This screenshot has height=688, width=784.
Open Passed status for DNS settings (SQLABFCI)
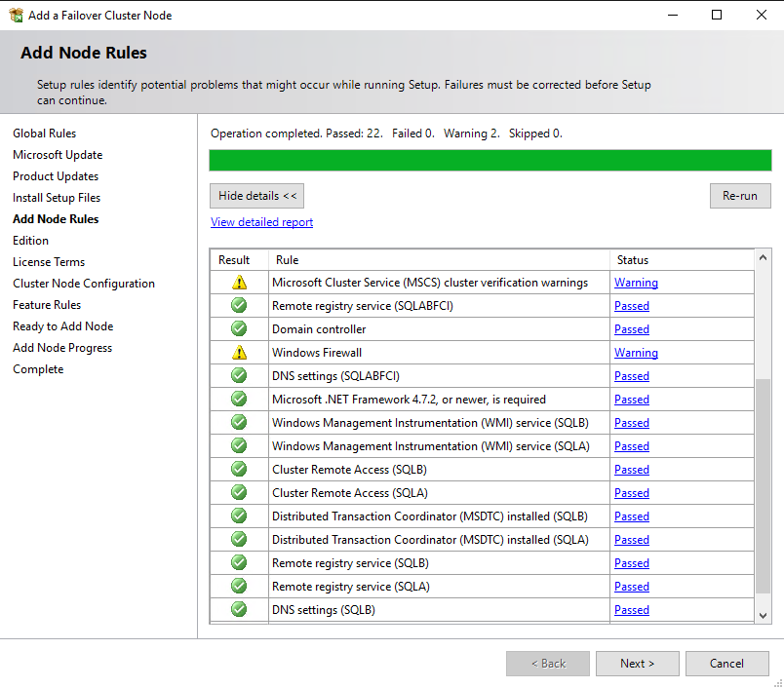(x=632, y=376)
